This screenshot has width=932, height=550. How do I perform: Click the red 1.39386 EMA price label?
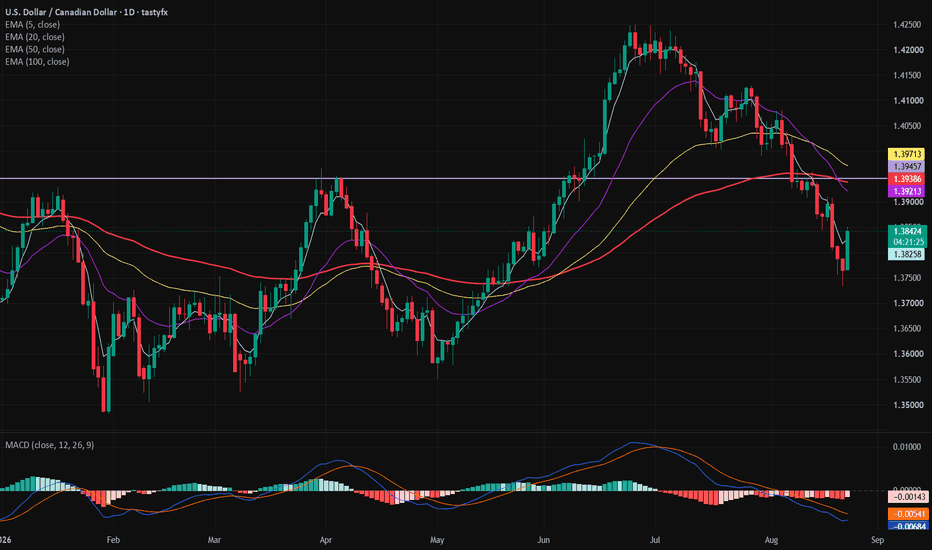pos(906,179)
